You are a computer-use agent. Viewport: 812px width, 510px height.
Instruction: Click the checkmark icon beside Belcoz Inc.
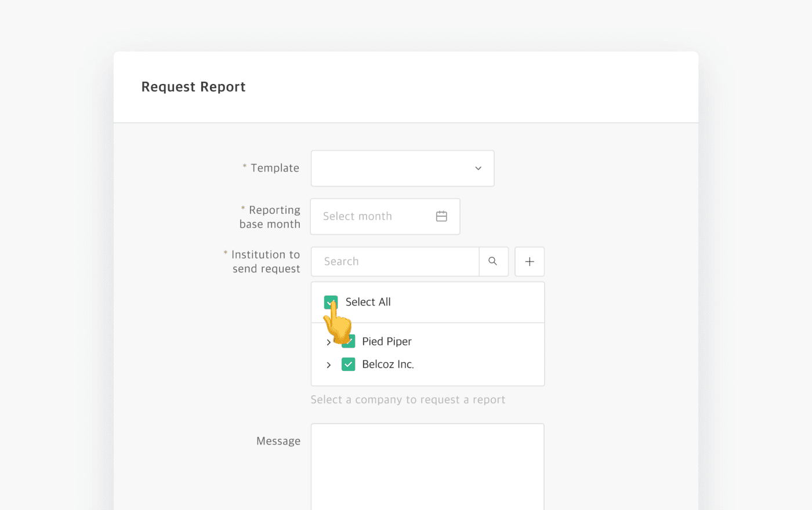click(x=348, y=364)
